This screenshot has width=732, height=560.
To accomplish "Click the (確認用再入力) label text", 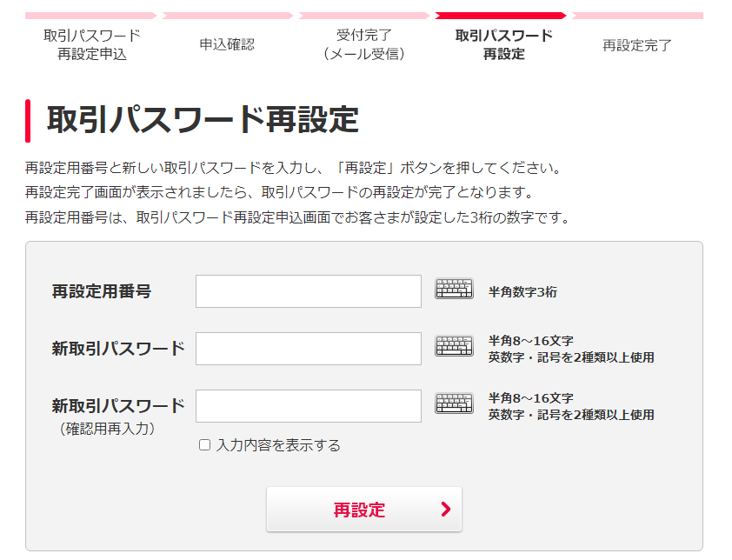I will pos(109,428).
